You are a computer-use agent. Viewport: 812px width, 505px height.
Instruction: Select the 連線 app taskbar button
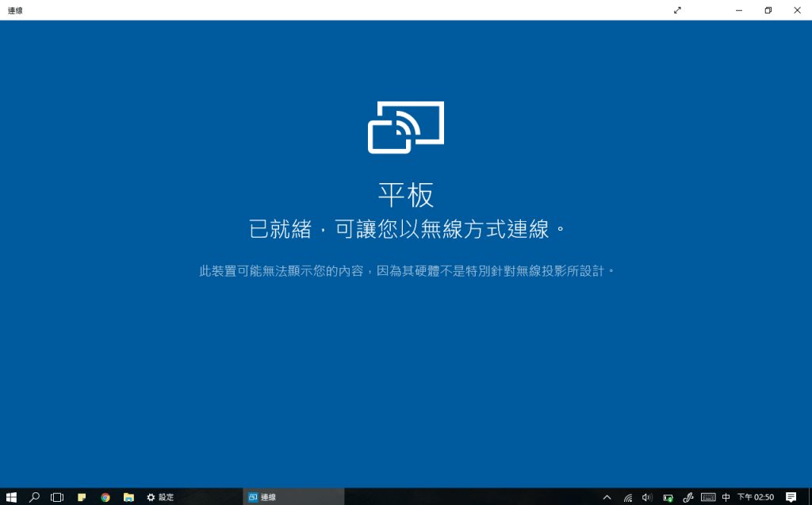(293, 497)
